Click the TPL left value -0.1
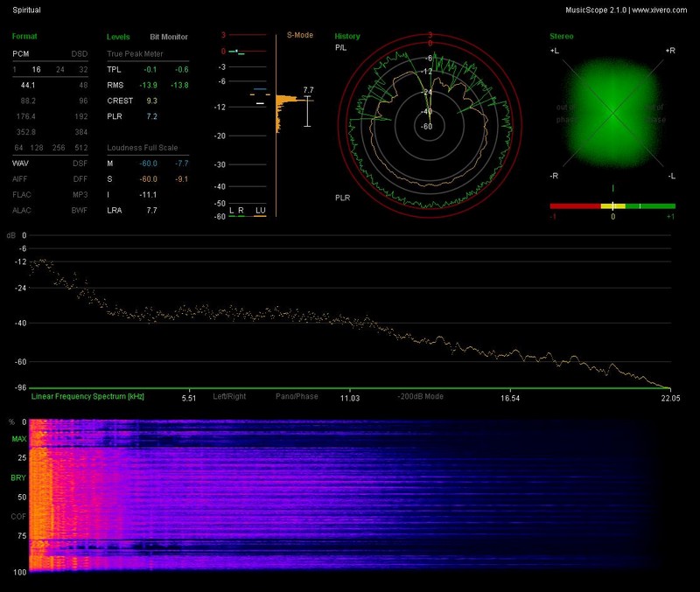Image resolution: width=700 pixels, height=592 pixels. tap(150, 70)
